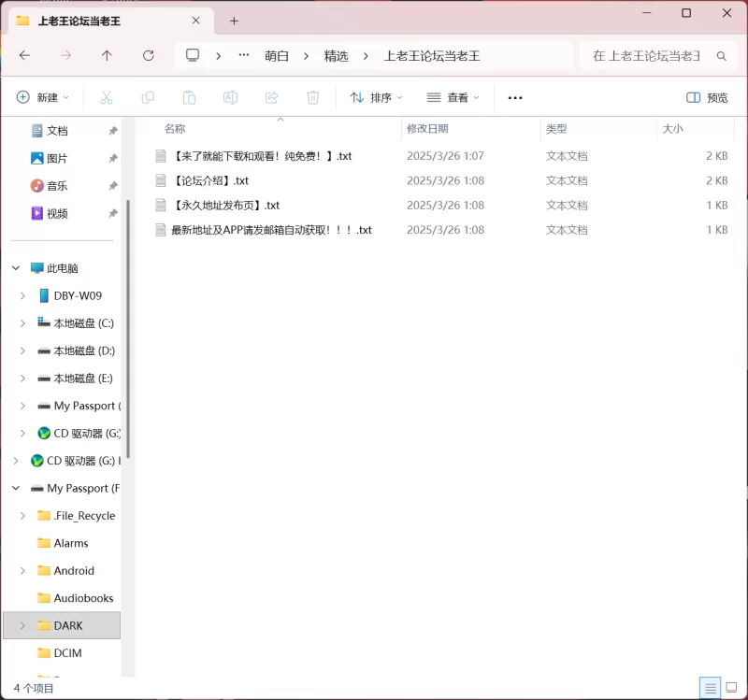Select the 【论坛介绍】.txt file

coord(211,180)
